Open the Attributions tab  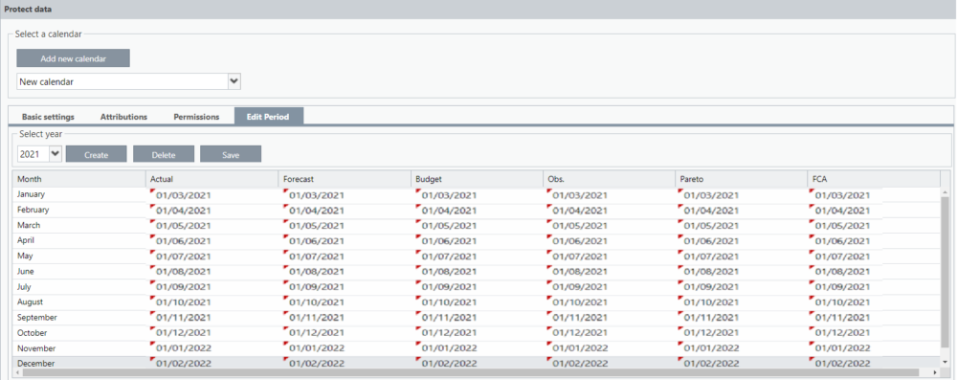pyautogui.click(x=123, y=117)
